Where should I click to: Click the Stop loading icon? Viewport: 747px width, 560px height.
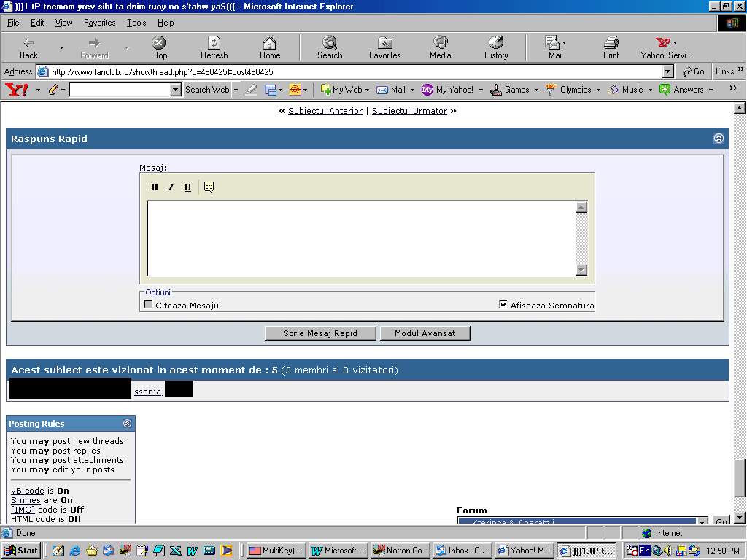click(x=158, y=44)
